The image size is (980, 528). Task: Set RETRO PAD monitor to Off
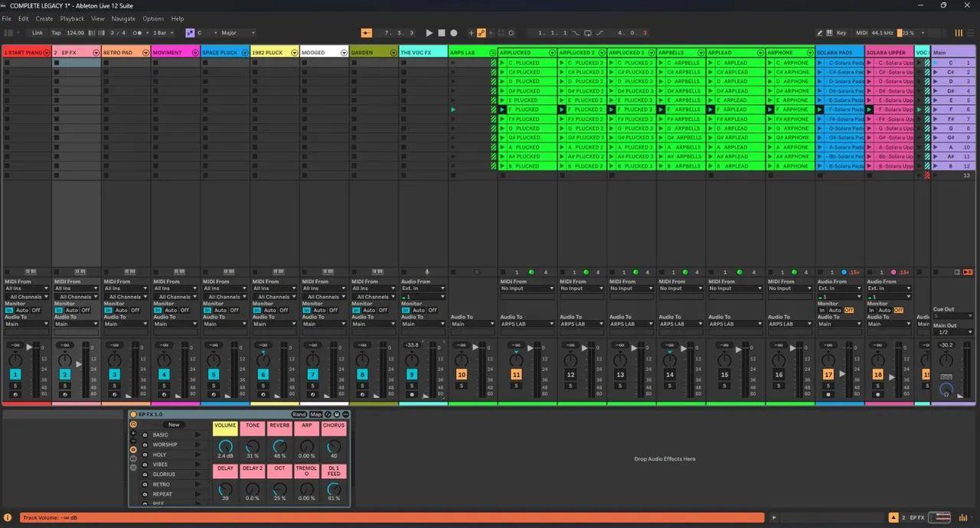point(135,310)
